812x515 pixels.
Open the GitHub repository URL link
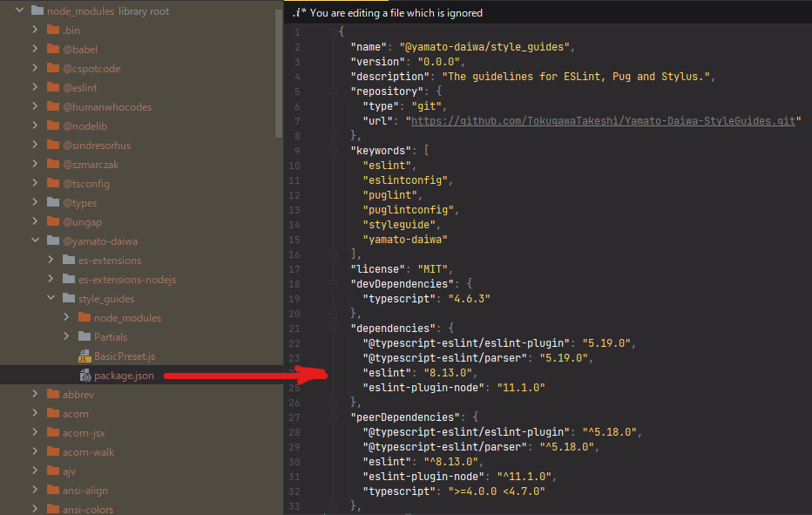click(603, 121)
